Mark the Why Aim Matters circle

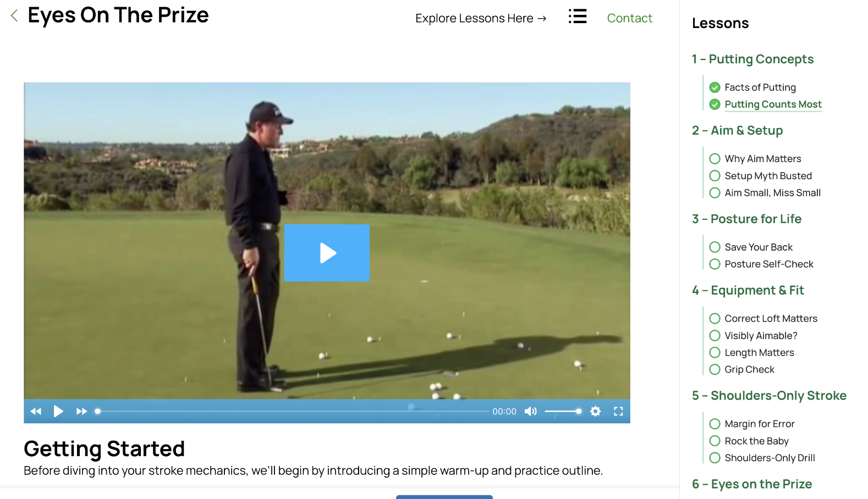715,159
